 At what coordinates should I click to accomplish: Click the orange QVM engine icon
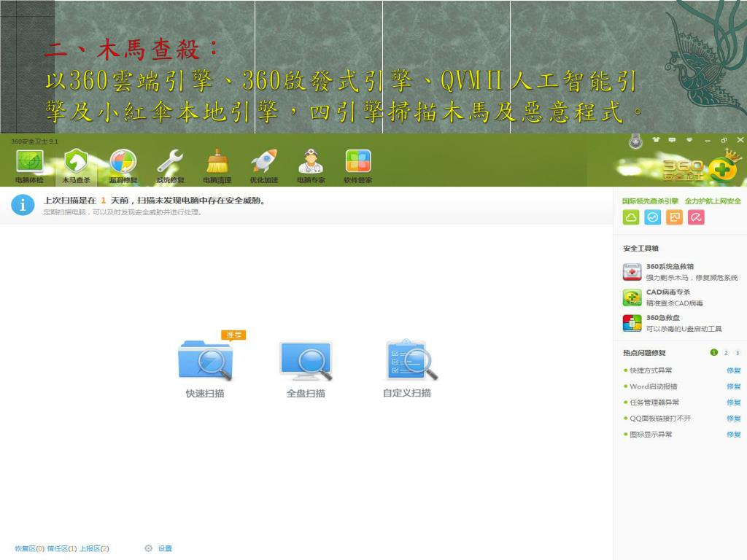click(x=674, y=217)
